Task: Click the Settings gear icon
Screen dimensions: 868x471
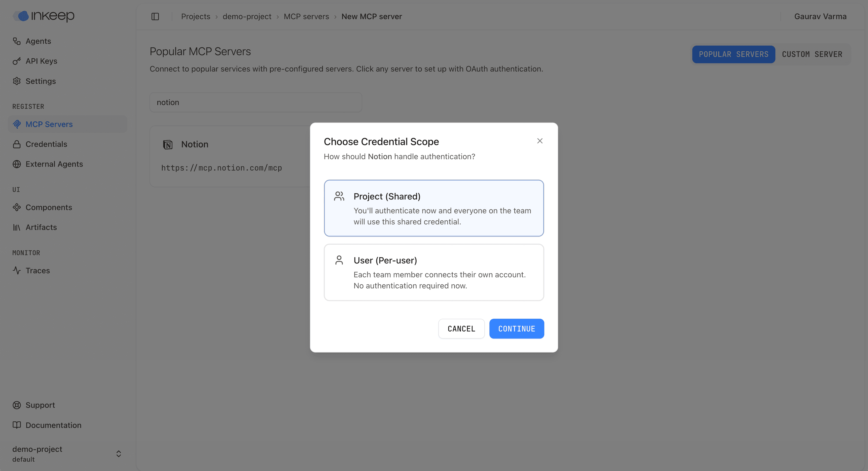Action: (x=17, y=81)
